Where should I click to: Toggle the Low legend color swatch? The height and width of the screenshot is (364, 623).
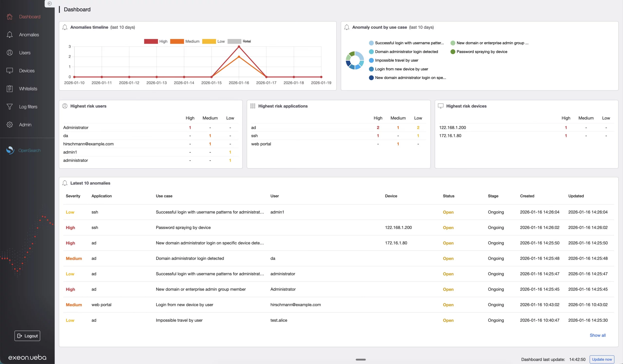pos(209,41)
